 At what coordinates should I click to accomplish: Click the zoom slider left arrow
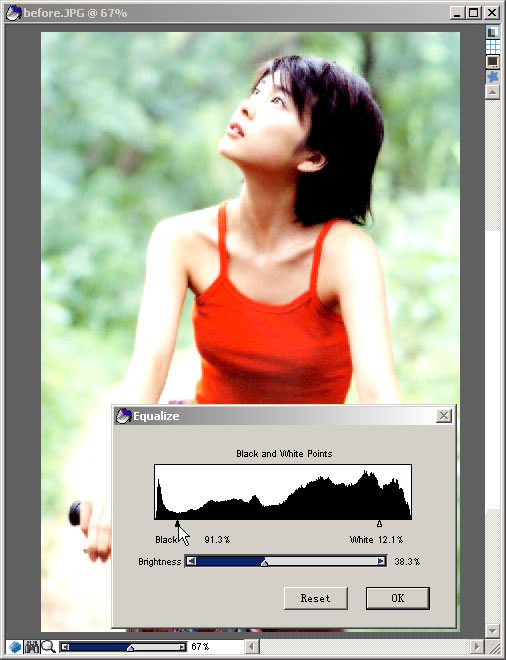[x=64, y=647]
